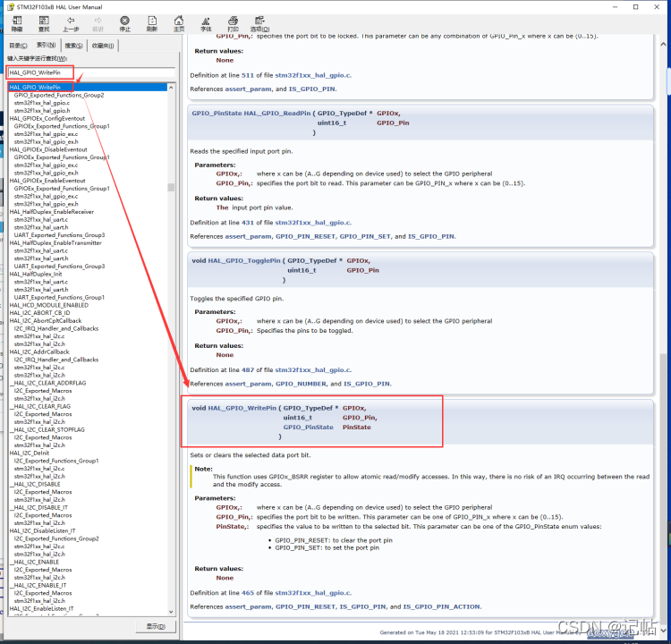671x644 pixels.
Task: Click the 查找 locate toolbar icon
Action: point(44,24)
